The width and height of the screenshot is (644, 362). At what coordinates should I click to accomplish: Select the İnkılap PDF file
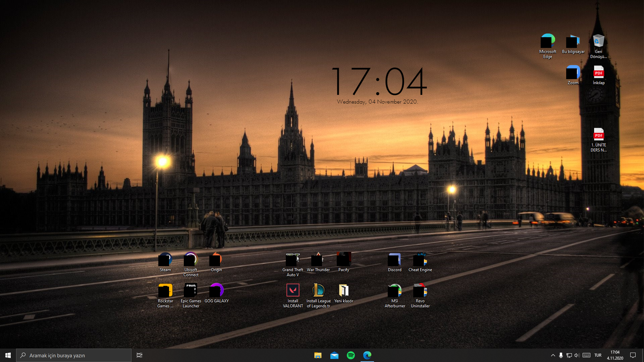598,72
